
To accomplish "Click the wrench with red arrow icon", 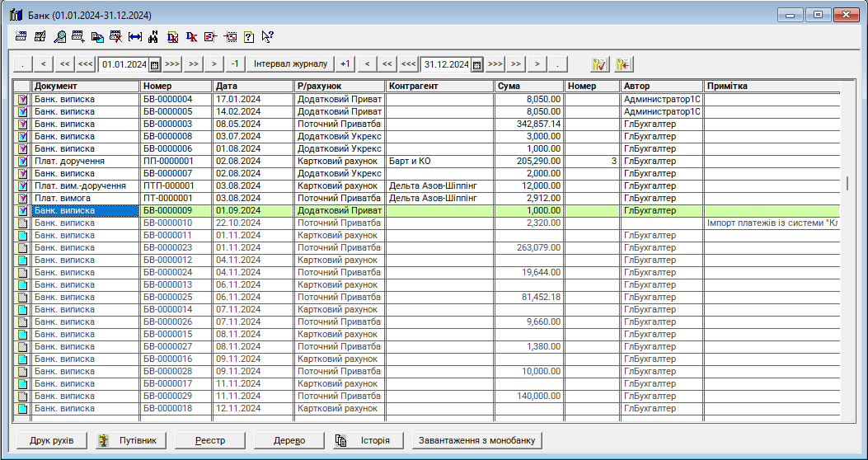I will [x=623, y=64].
